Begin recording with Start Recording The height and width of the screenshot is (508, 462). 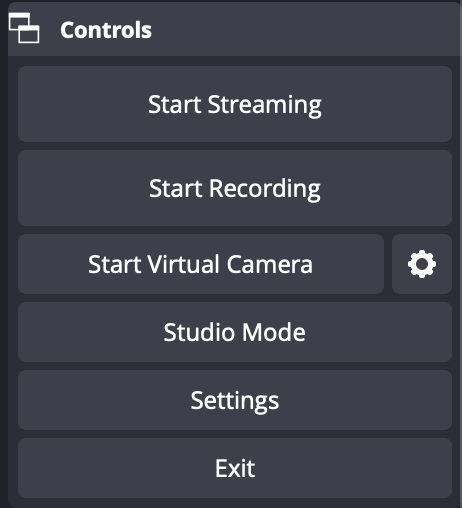click(235, 188)
